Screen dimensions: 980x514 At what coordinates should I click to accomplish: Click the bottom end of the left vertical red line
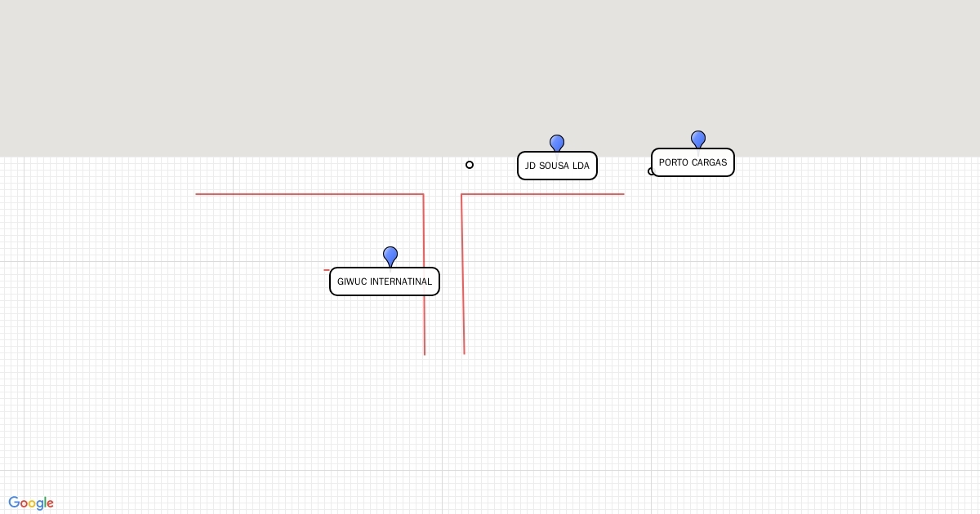tap(425, 353)
